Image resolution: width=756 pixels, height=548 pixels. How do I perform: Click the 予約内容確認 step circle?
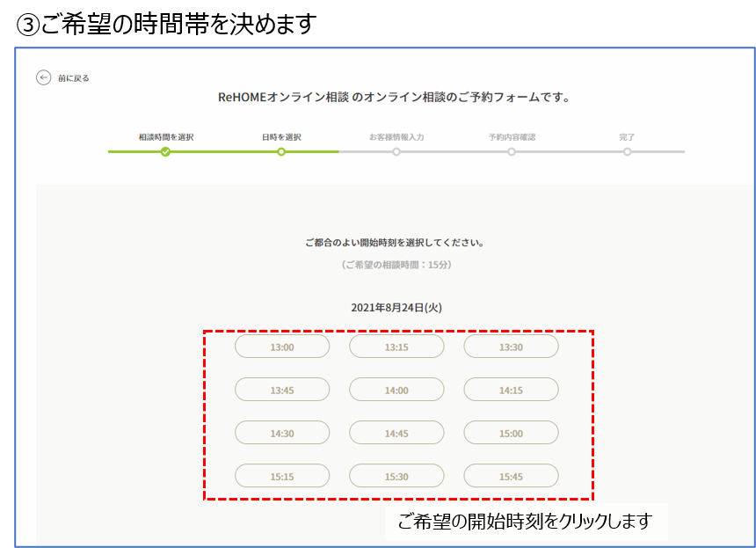pyautogui.click(x=512, y=151)
